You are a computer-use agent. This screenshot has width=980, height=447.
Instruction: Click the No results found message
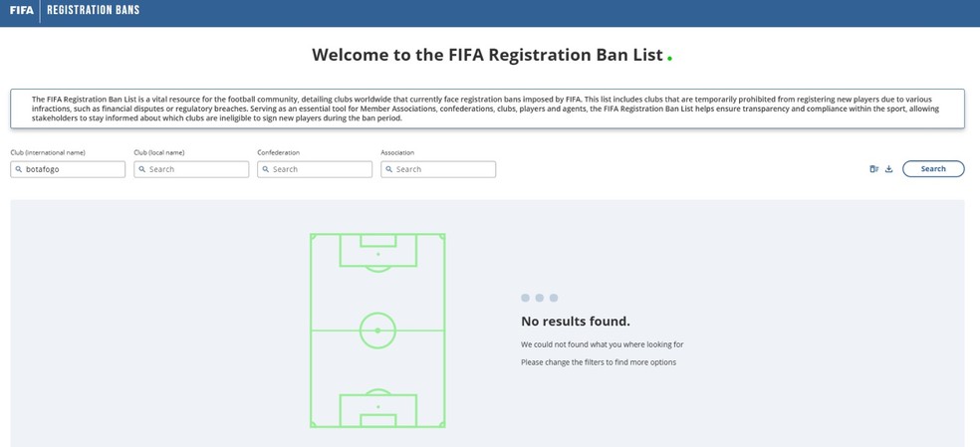[576, 322]
